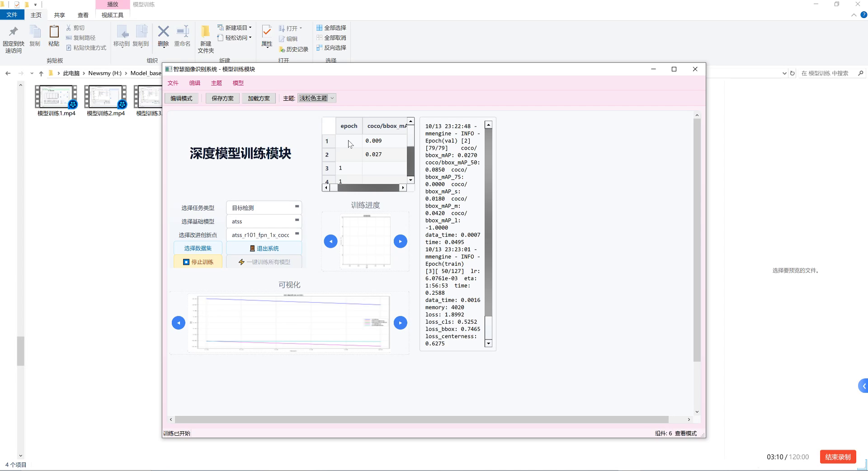
Task: Expand the 新建项目 dropdown in ribbon
Action: [x=250, y=28]
